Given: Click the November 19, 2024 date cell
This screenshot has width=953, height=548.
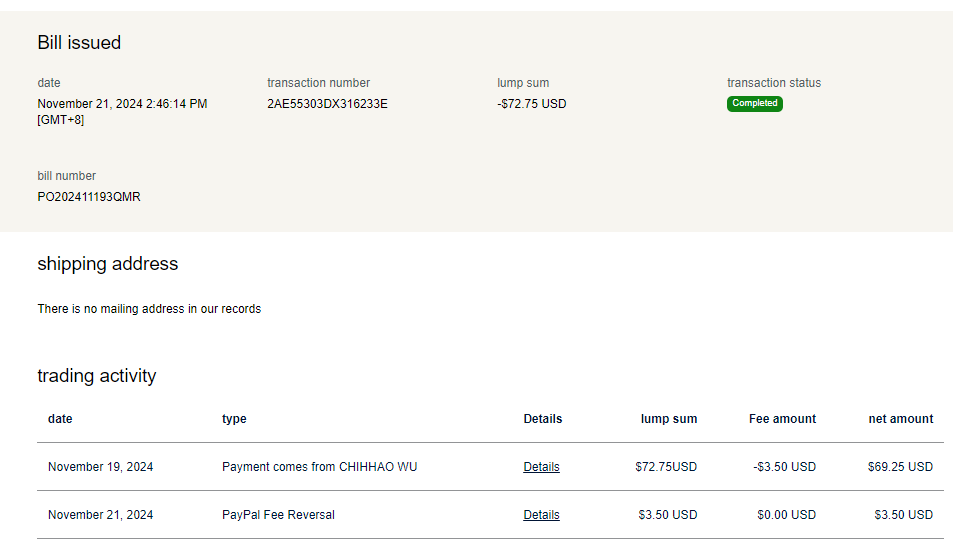Looking at the screenshot, I should click(100, 467).
